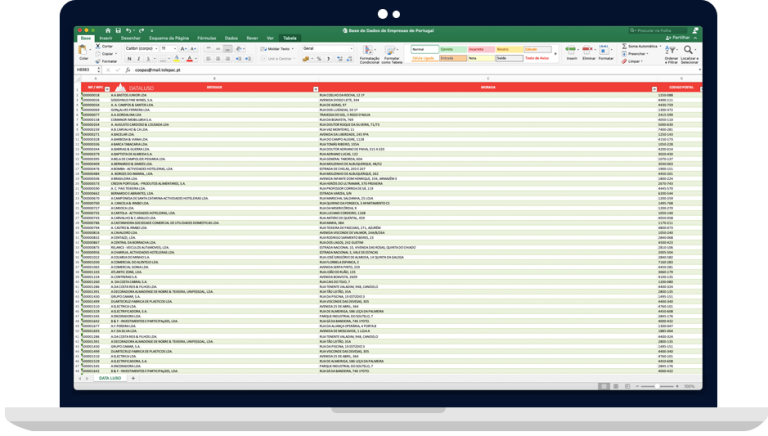The height and width of the screenshot is (436, 768).
Task: Open Formatar como Tabela
Action: click(x=391, y=55)
